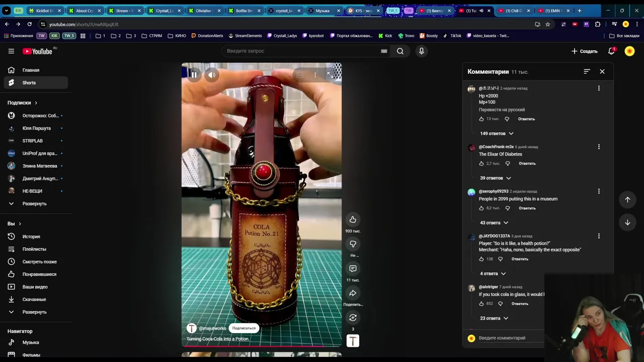The height and width of the screenshot is (362, 644).
Task: Select 'Главная' in the sidebar
Action: coord(35,70)
